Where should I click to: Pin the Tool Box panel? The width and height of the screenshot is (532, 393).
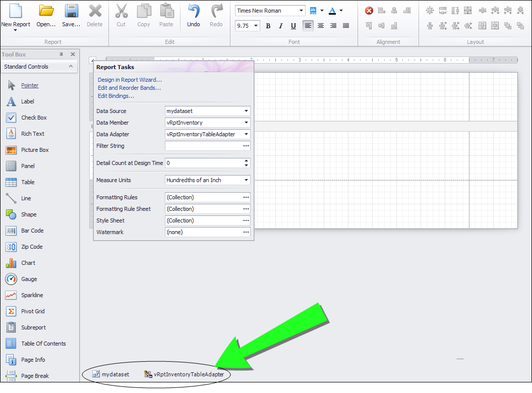click(62, 54)
